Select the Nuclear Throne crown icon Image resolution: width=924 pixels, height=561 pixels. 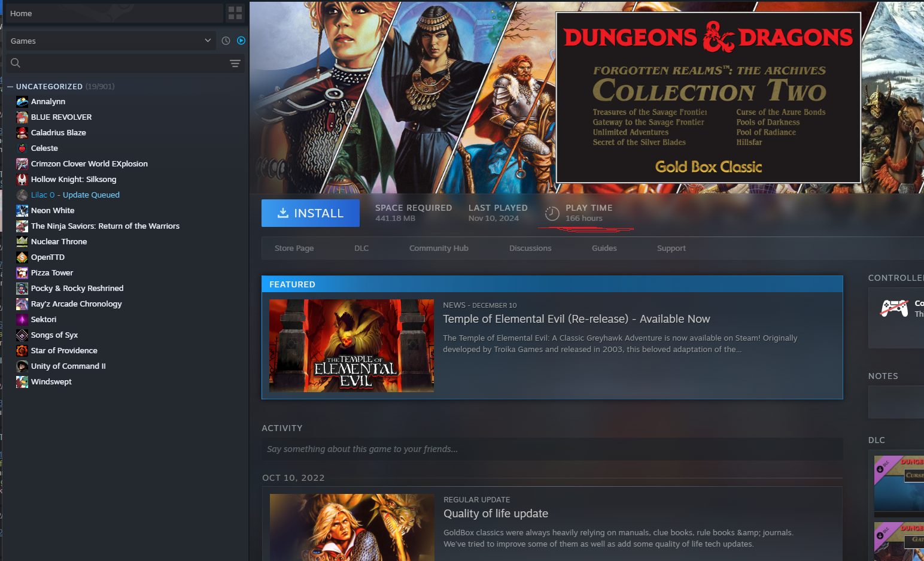point(22,242)
